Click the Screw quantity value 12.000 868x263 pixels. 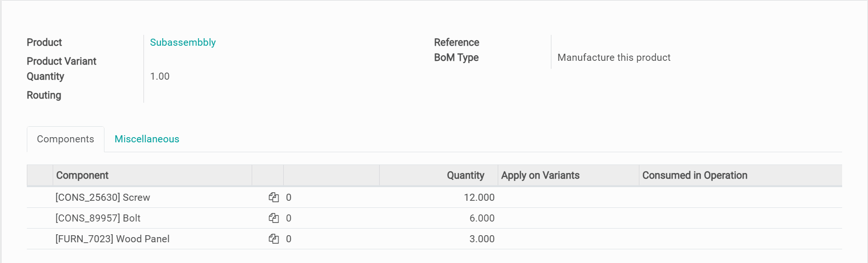coord(478,197)
